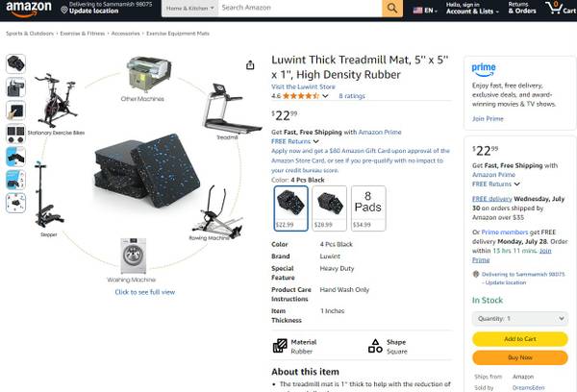The image size is (577, 392).
Task: Visit the Luwint Store link
Action: click(x=303, y=86)
